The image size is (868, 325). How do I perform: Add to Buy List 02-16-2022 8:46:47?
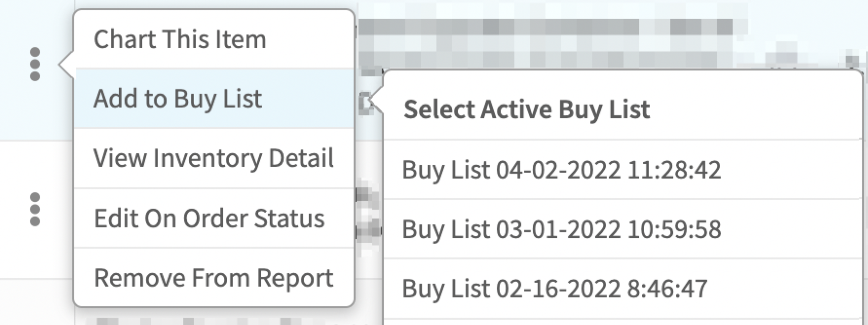(555, 289)
